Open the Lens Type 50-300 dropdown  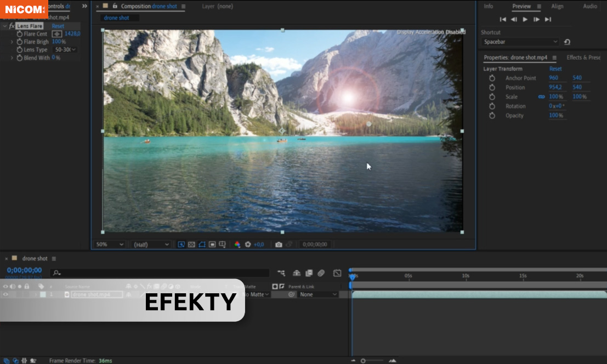(x=65, y=49)
